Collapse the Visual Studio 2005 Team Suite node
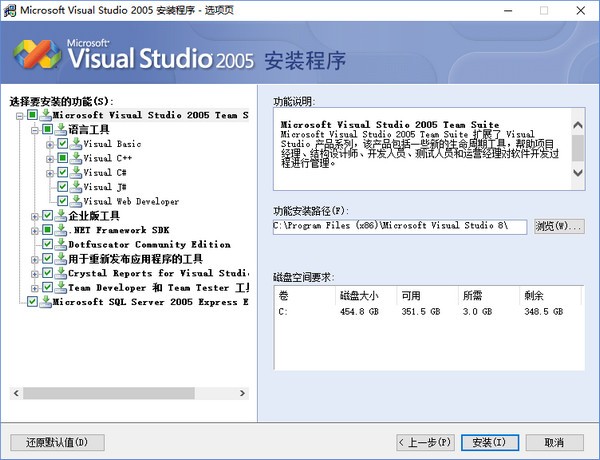This screenshot has height=460, width=600. click(x=20, y=116)
